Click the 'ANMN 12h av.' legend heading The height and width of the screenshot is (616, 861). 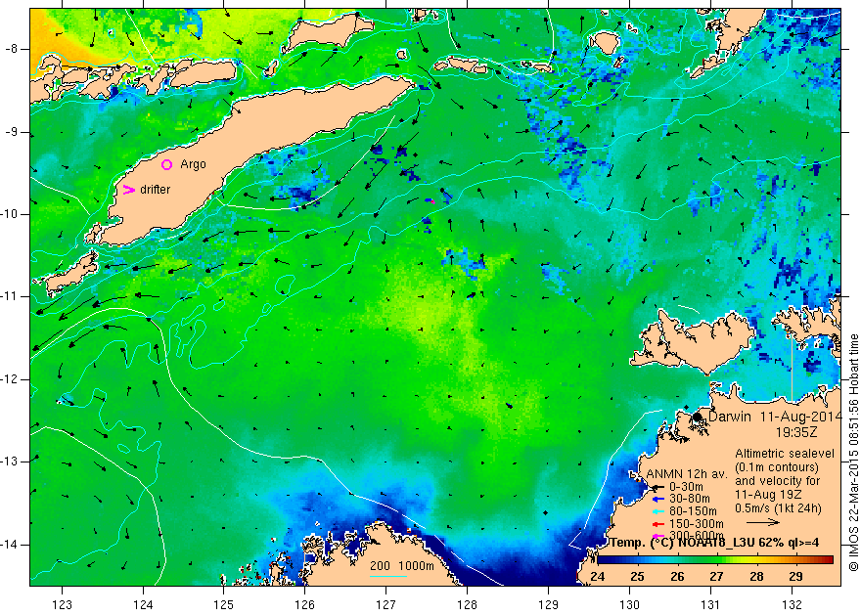point(687,474)
